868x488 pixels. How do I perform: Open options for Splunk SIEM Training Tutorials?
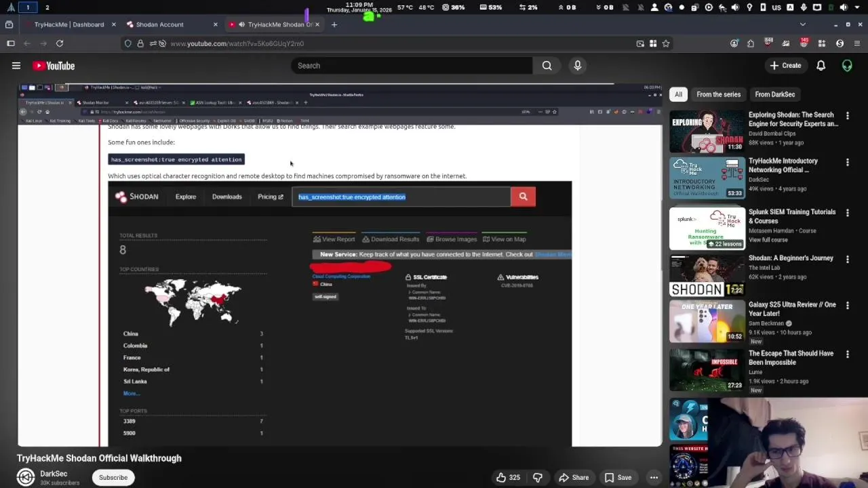847,213
